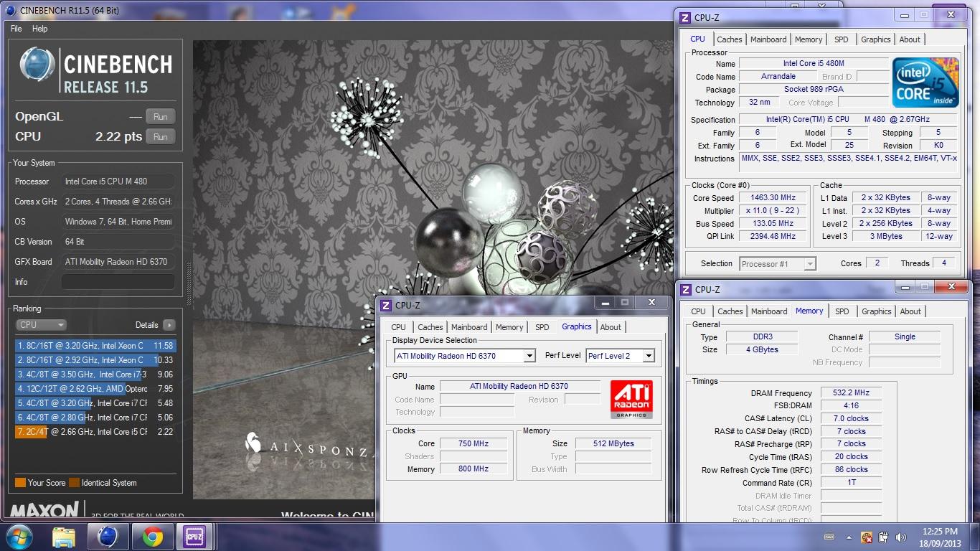The image size is (980, 551).
Task: Open SPD tab in top CPU-Z window
Action: tap(842, 39)
